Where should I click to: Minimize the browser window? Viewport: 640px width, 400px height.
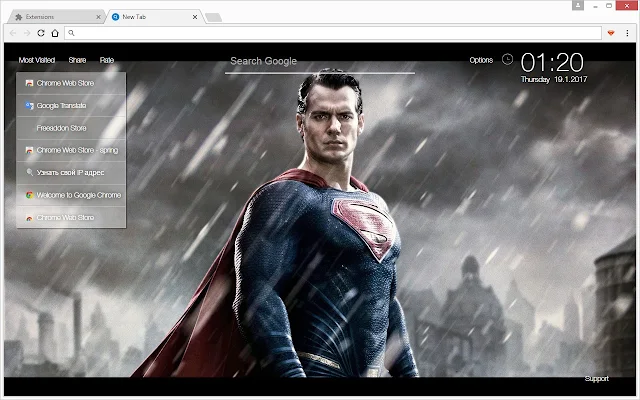(596, 6)
